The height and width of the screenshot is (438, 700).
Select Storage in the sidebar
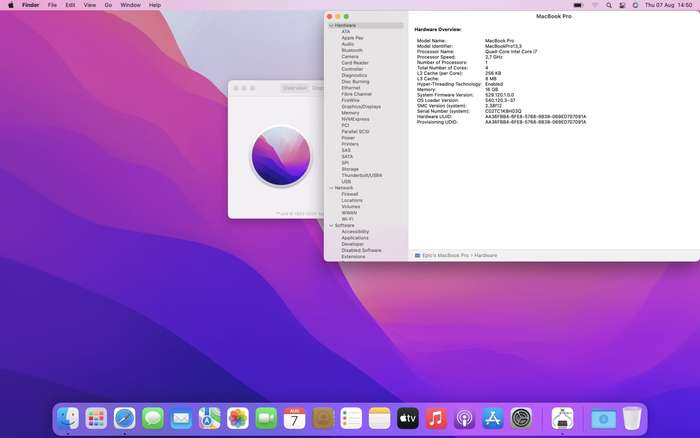click(x=350, y=169)
